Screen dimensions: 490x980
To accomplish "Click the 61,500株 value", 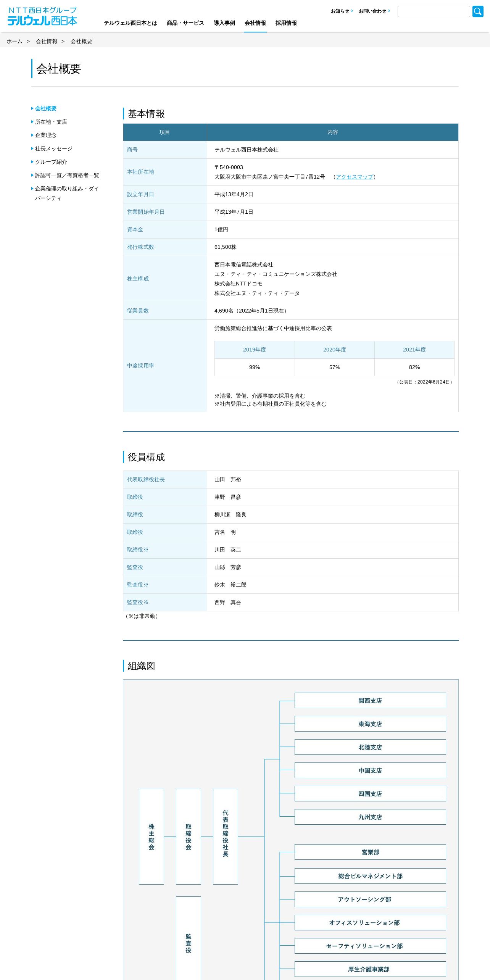I will coord(226,247).
